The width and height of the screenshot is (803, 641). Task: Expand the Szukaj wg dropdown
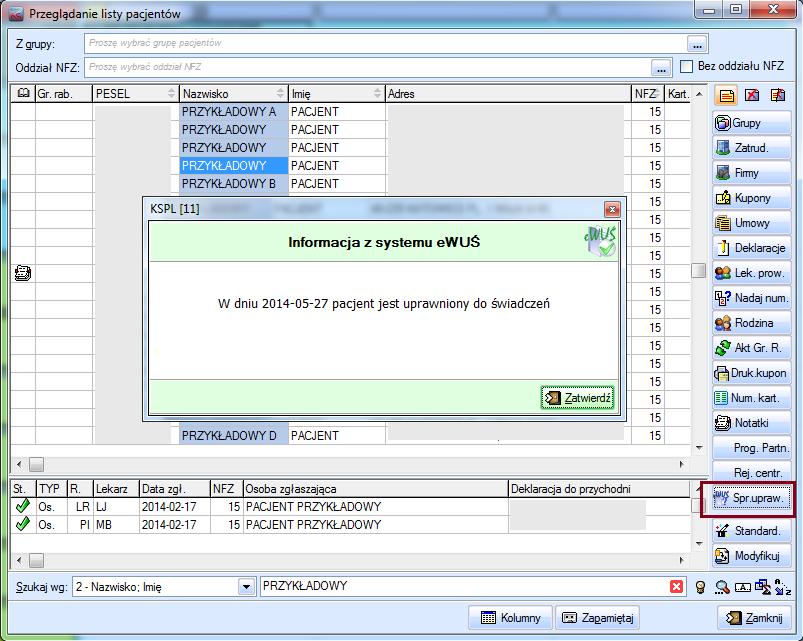coord(246,587)
